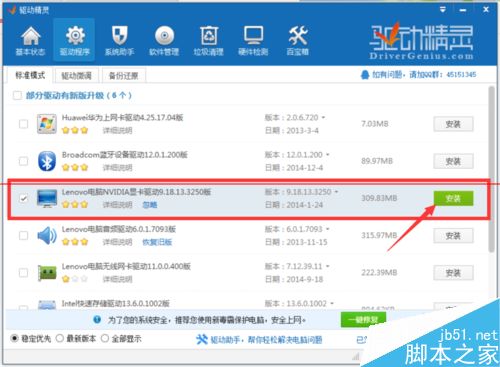Switch to the 备份还原 tab
500x367 pixels.
tap(124, 76)
